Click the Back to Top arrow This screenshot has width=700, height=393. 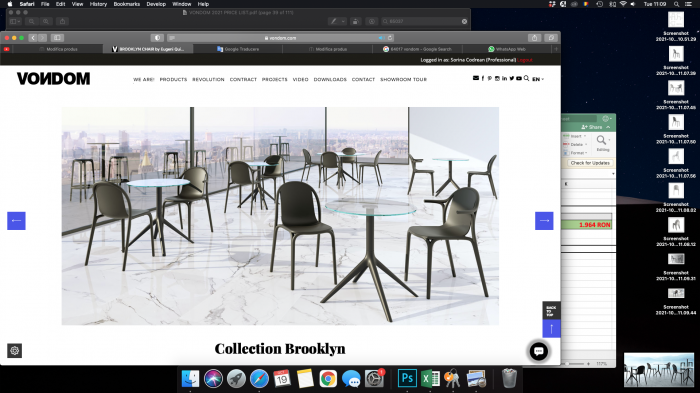551,329
